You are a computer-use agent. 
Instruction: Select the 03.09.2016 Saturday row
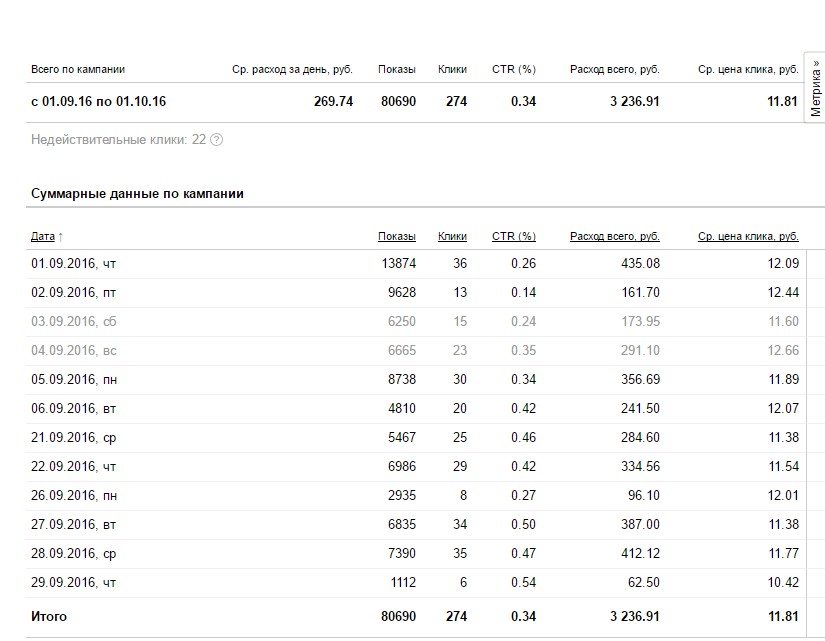416,322
